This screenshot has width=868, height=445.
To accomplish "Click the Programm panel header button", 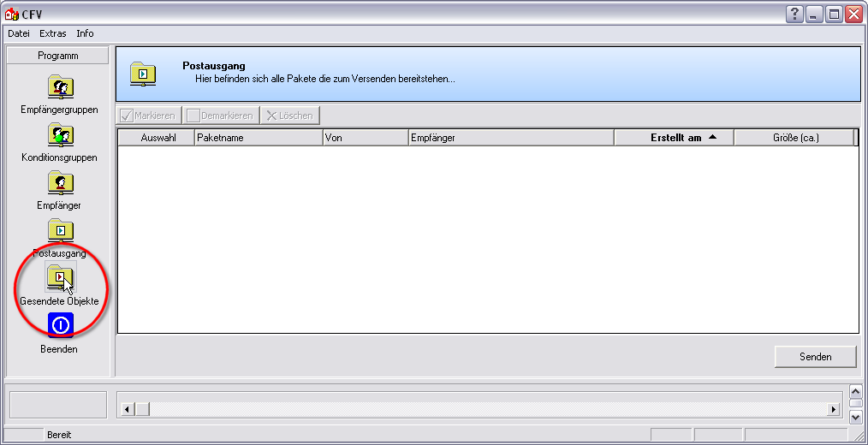I will (x=58, y=56).
